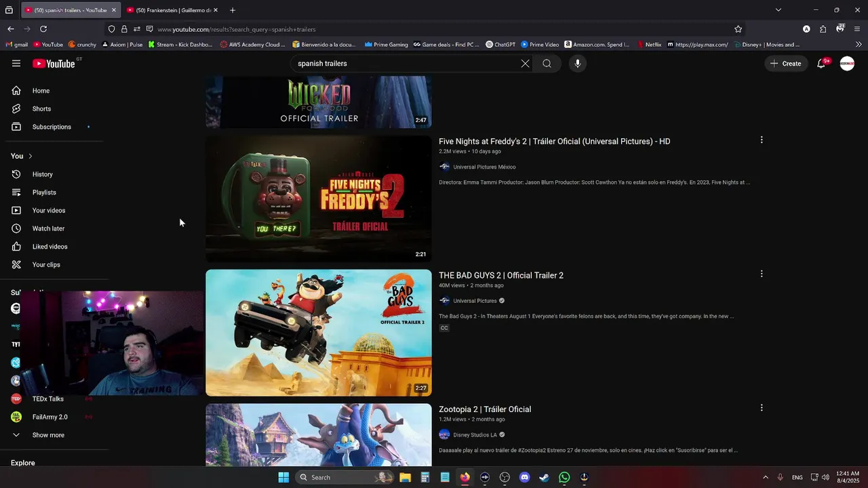The height and width of the screenshot is (488, 868).
Task: Open THE BAD GUYS 2 | Official Trailer 2 title
Action: point(501,275)
